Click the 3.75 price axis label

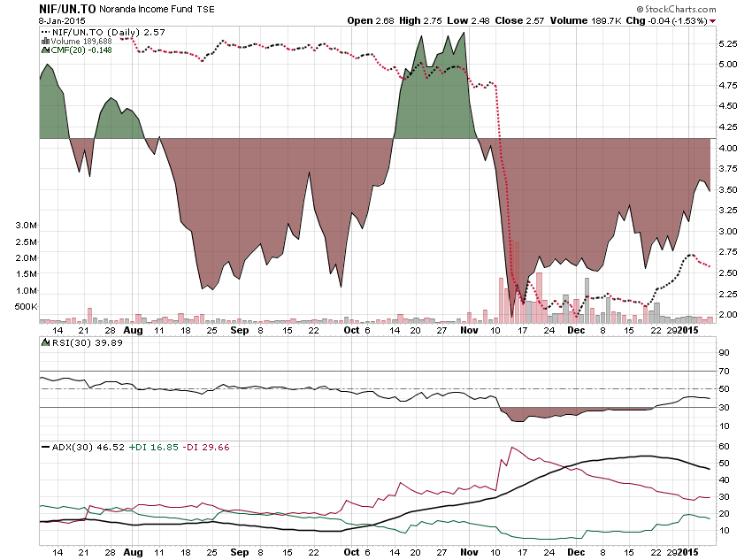click(728, 168)
